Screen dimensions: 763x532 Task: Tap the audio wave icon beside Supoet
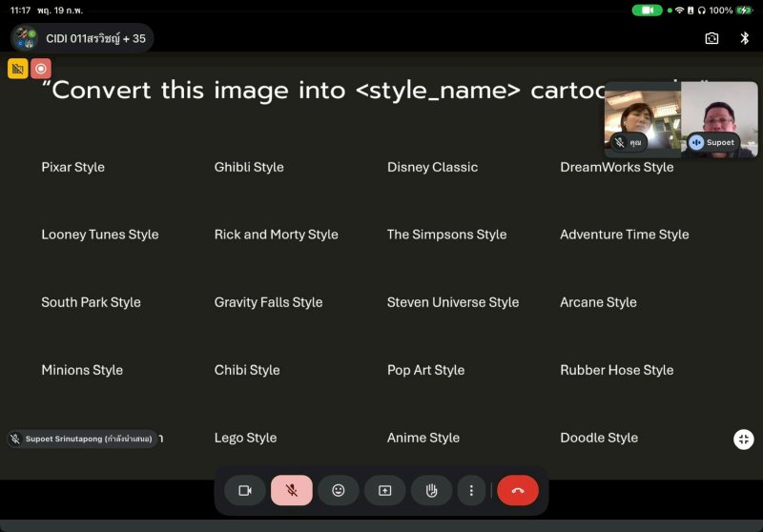[696, 142]
